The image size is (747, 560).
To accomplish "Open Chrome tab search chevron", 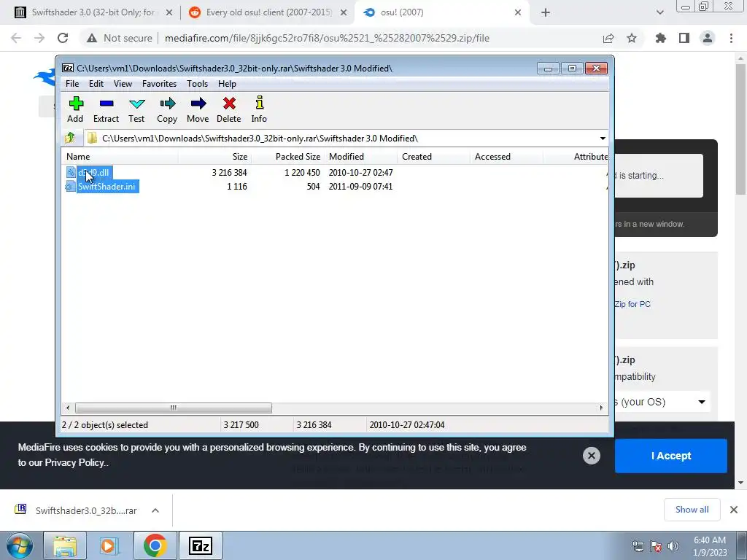I will point(659,12).
